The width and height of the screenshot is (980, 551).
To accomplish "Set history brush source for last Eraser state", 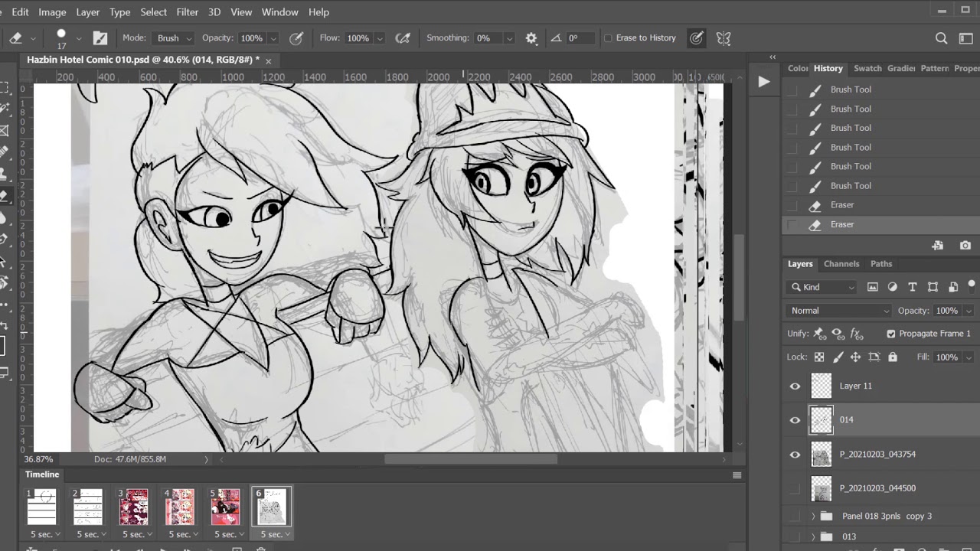I will 792,225.
